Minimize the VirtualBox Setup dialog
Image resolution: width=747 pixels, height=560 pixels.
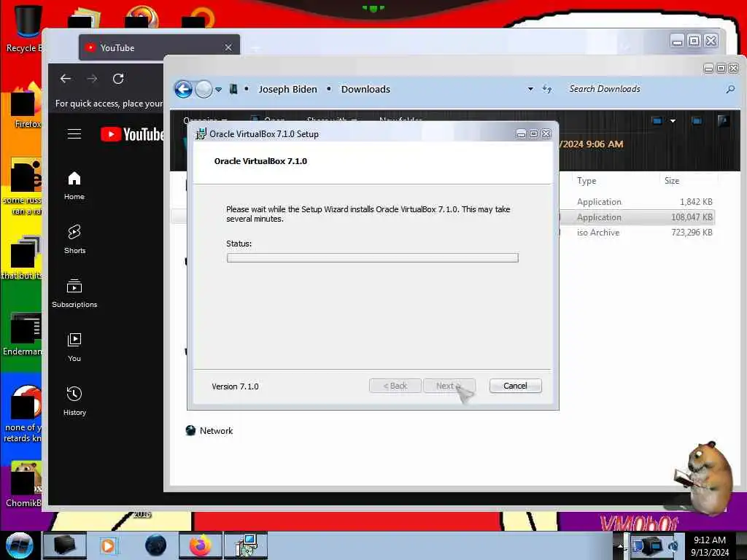pos(521,134)
